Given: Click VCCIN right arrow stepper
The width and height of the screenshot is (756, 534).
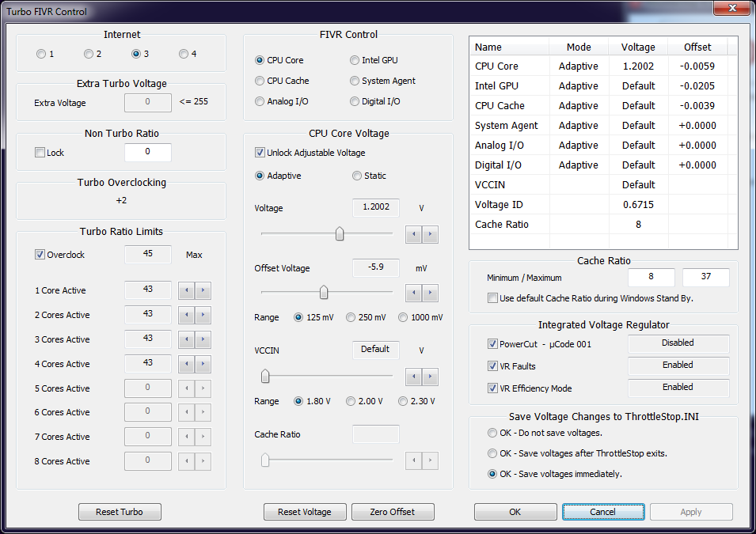Looking at the screenshot, I should (430, 377).
